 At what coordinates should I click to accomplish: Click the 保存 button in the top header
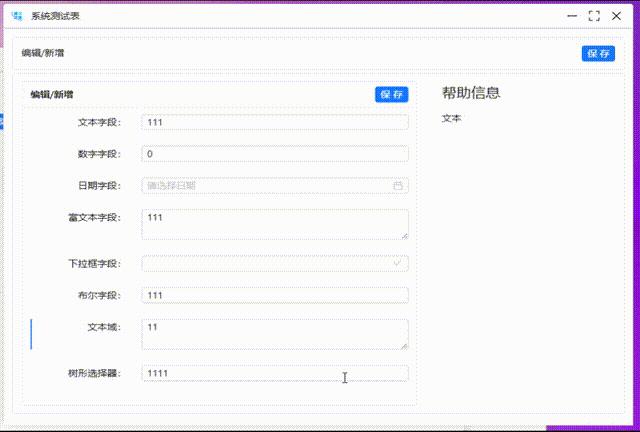click(598, 53)
